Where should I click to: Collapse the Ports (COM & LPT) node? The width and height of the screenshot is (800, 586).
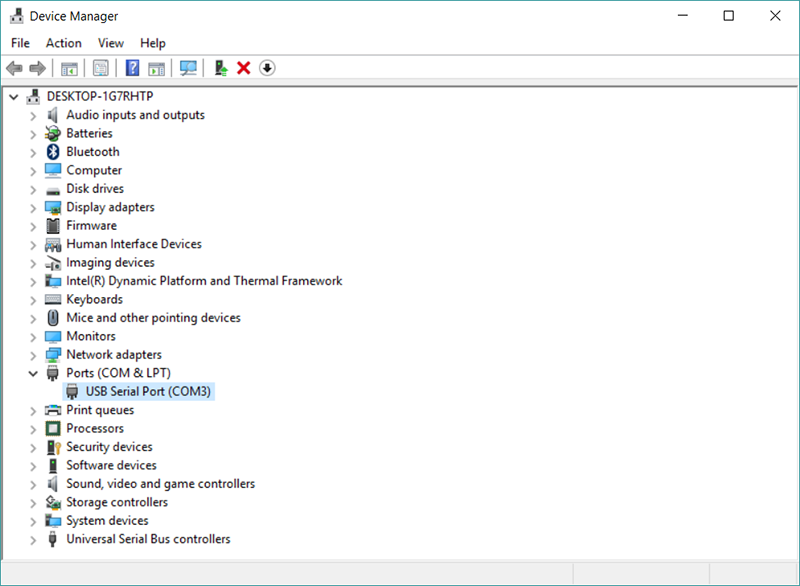33,373
